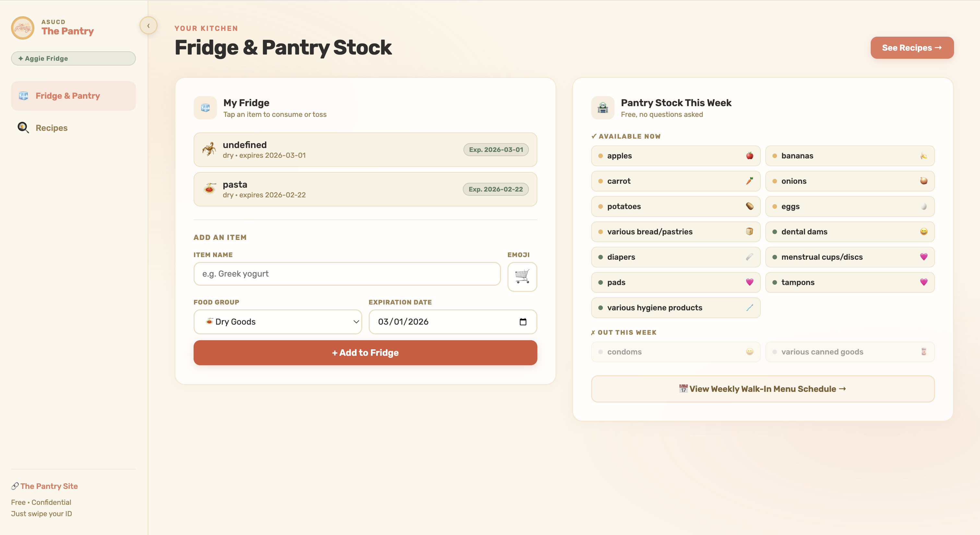Collapse the sidebar with chevron button
Image resolution: width=980 pixels, height=535 pixels.
coord(149,26)
